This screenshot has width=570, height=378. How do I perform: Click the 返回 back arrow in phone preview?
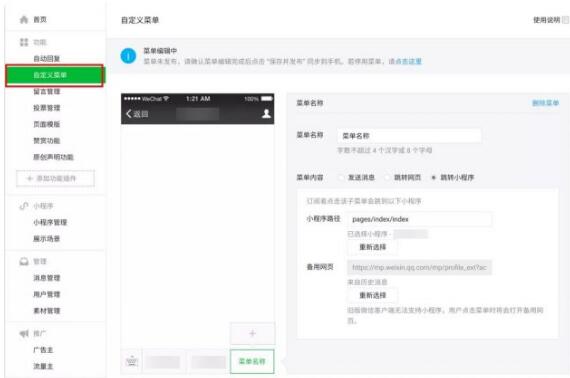[x=128, y=114]
